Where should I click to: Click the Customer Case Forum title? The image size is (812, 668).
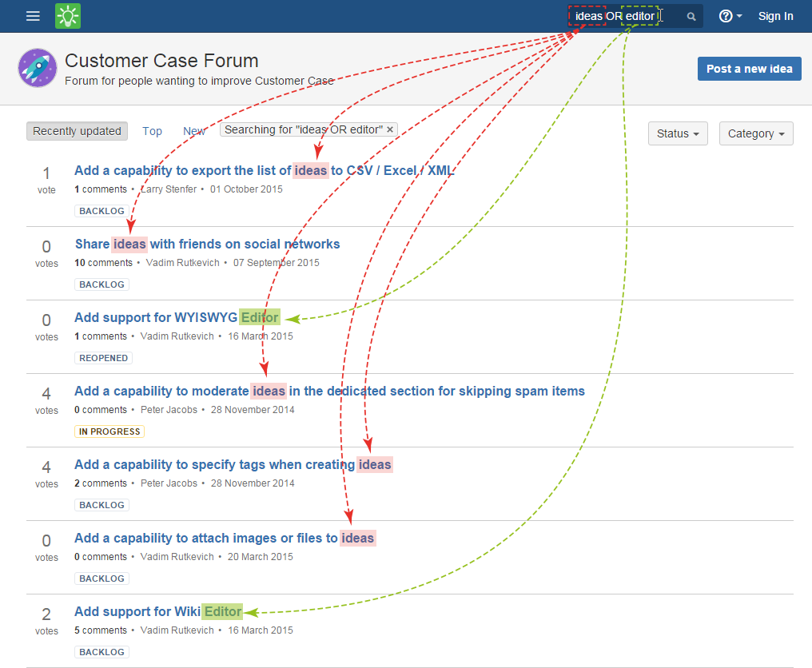pos(161,61)
